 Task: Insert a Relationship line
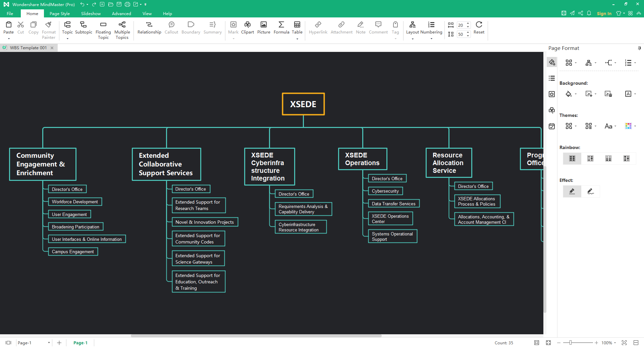coord(149,27)
